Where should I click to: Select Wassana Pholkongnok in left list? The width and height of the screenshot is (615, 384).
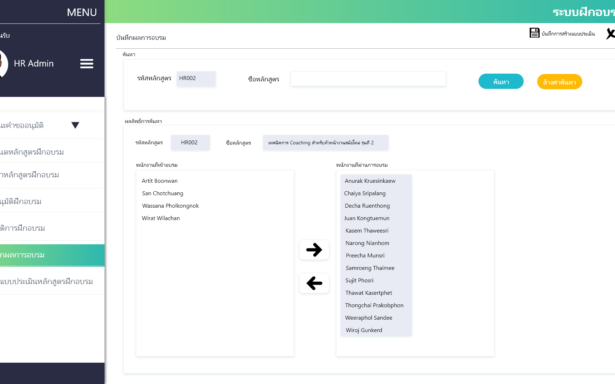click(x=170, y=206)
